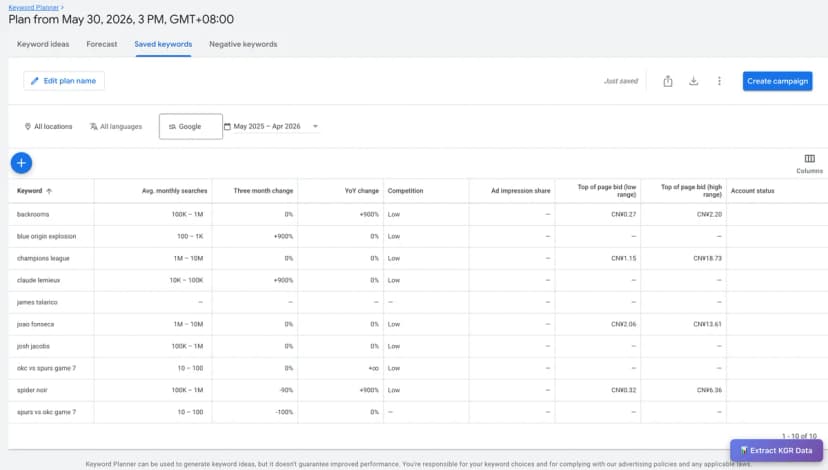The width and height of the screenshot is (828, 470).
Task: Click the Create campaign button
Action: pos(777,81)
